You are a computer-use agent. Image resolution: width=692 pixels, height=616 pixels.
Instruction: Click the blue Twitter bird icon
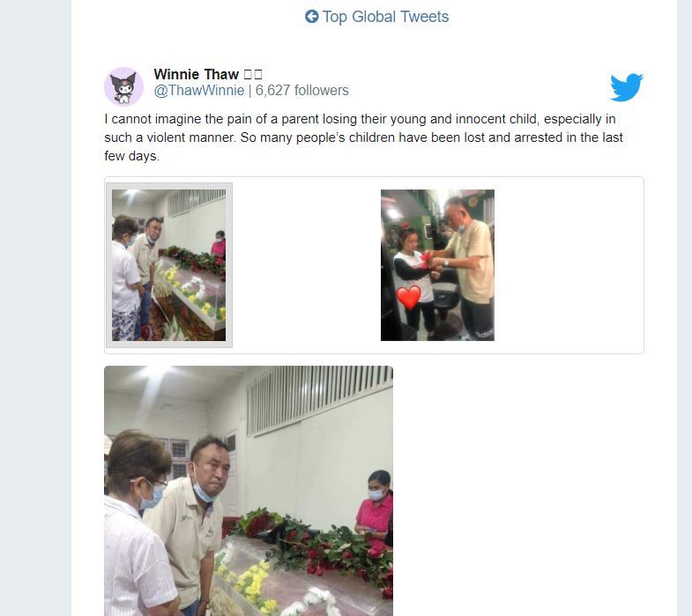(x=627, y=87)
